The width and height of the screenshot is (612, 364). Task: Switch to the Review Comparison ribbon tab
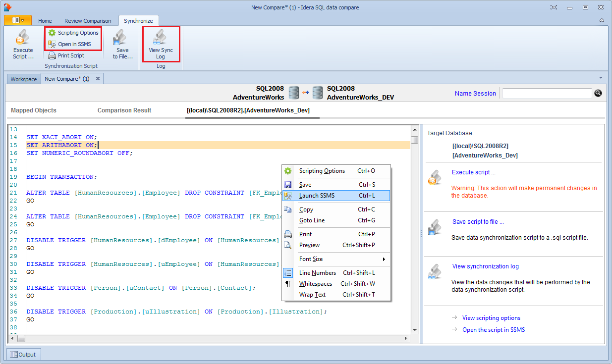click(88, 21)
